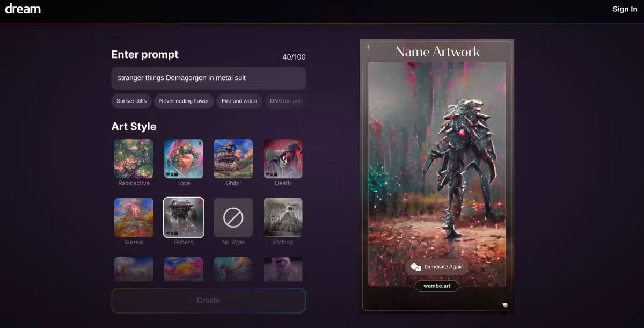Select the Surreal art style
Viewport: 644px width, 328px height.
(134, 217)
